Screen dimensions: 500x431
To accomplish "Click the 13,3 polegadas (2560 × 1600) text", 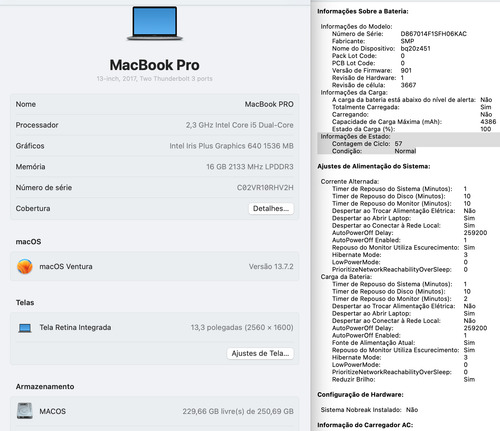I will [x=242, y=328].
